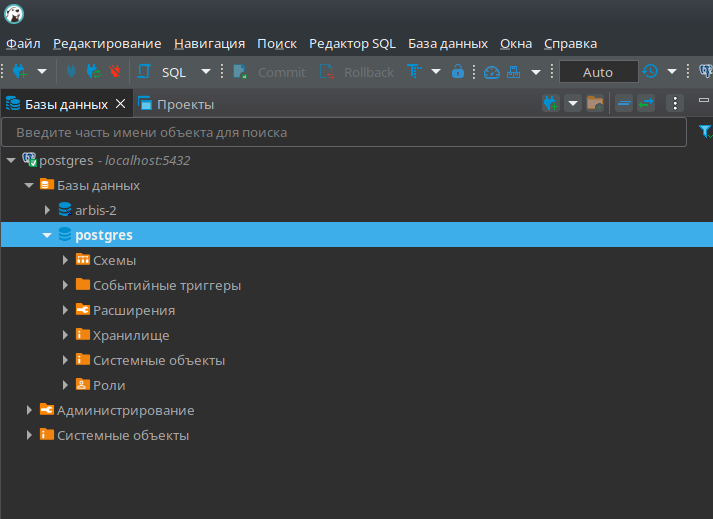Click the SQL button label
The height and width of the screenshot is (519, 713).
[x=174, y=72]
